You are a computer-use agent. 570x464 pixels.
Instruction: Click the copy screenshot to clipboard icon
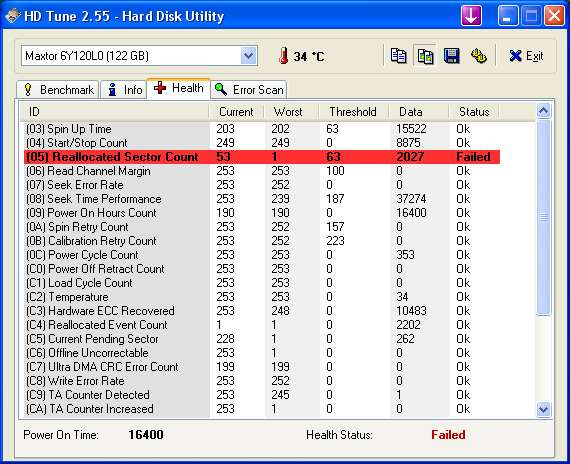click(x=425, y=56)
